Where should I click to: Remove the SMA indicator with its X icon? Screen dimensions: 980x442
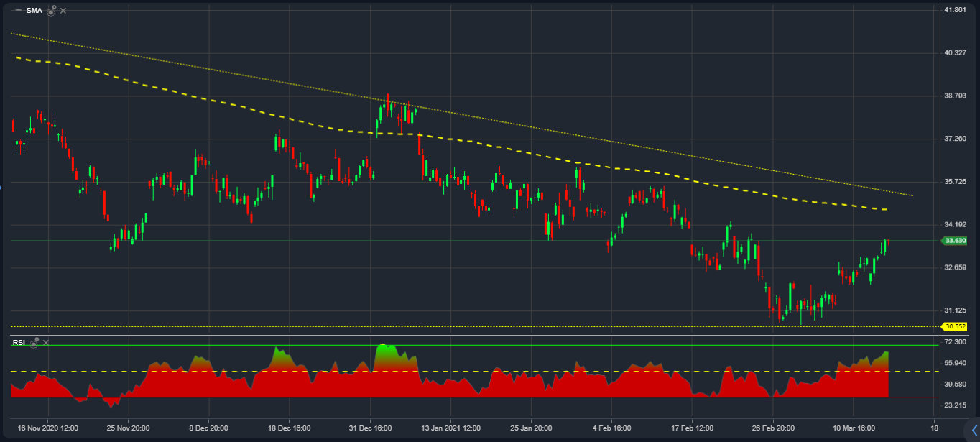tap(63, 11)
